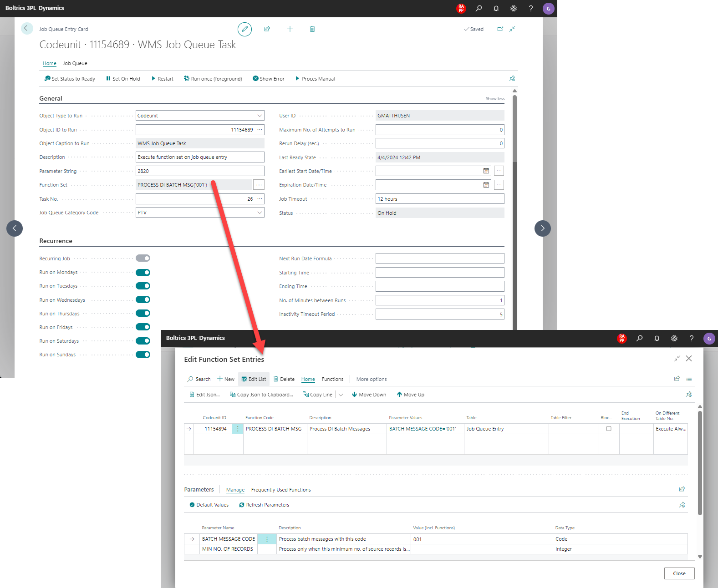
Task: Open the Job Queue Category Code dropdown
Action: tap(260, 213)
